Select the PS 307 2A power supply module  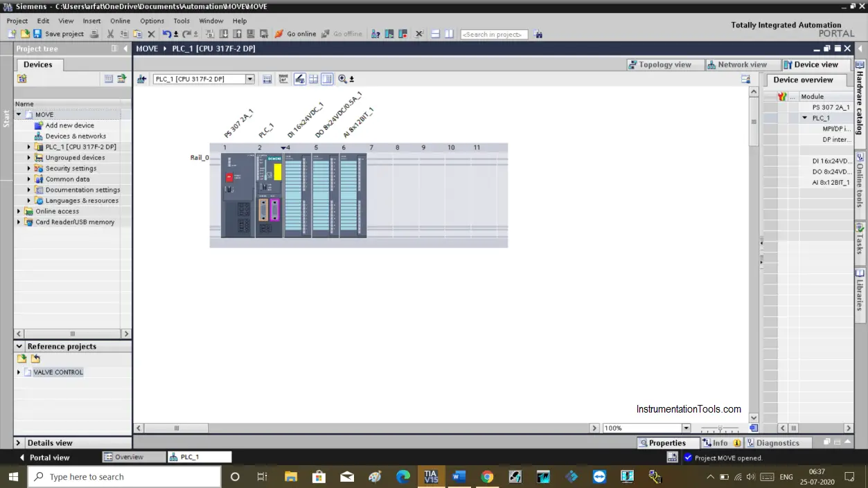pyautogui.click(x=238, y=195)
